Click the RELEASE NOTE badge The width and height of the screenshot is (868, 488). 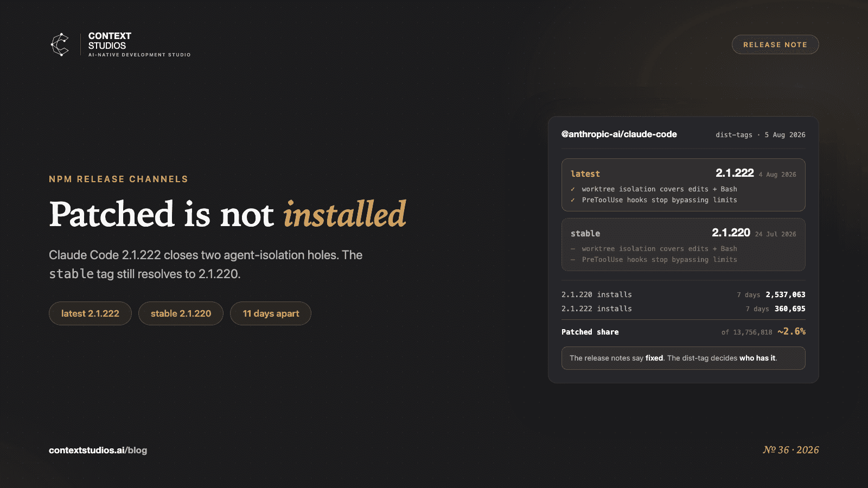tap(775, 44)
